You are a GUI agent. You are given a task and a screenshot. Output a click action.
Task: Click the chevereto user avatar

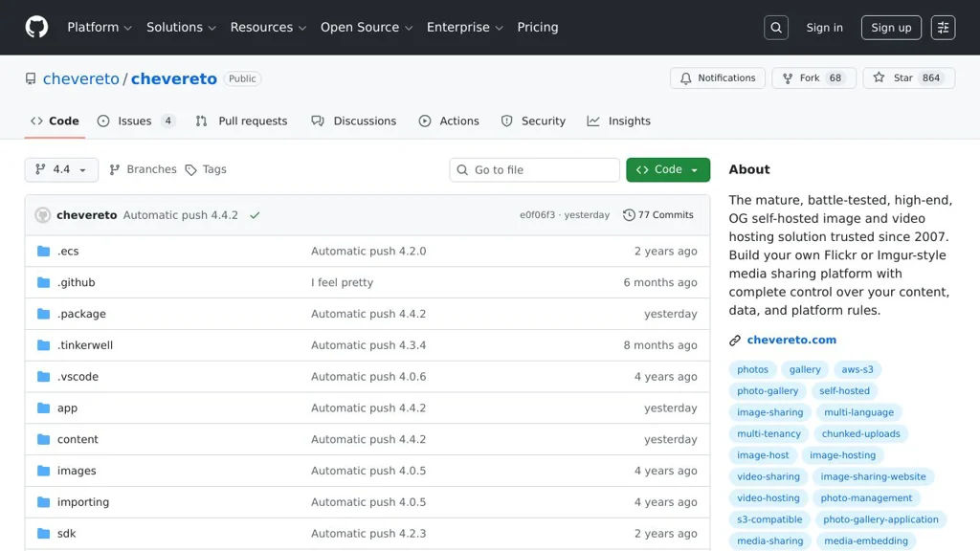coord(43,215)
